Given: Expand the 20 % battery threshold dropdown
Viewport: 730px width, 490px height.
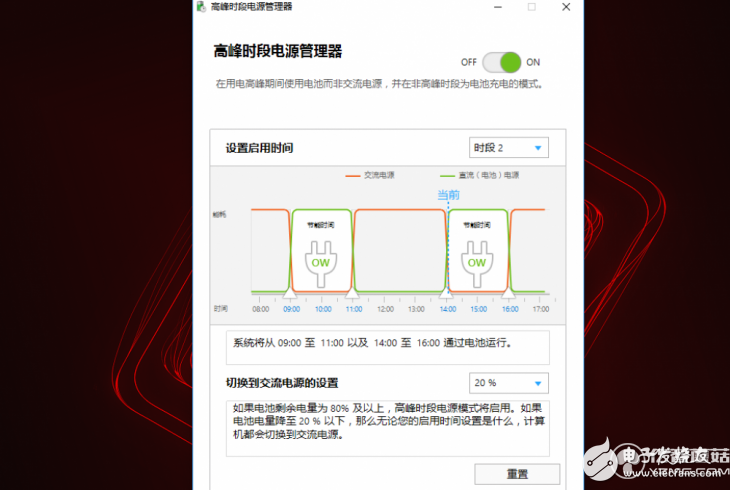Looking at the screenshot, I should 508,383.
